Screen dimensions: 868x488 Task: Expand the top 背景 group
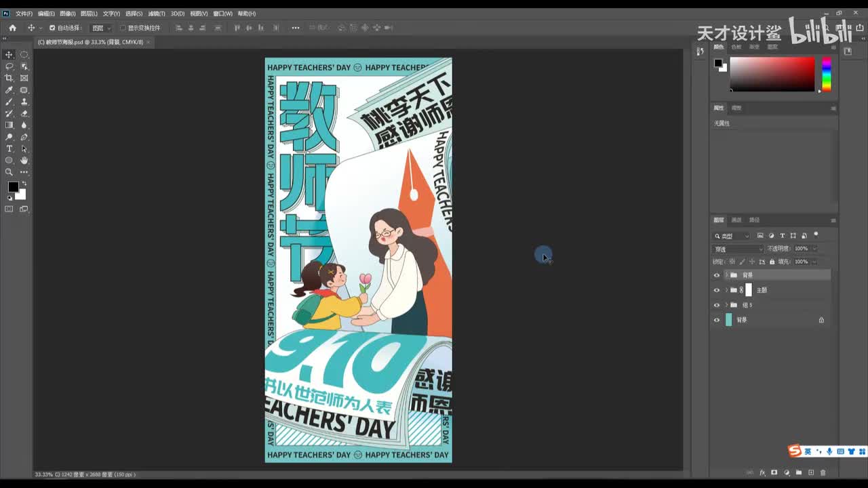(x=726, y=275)
